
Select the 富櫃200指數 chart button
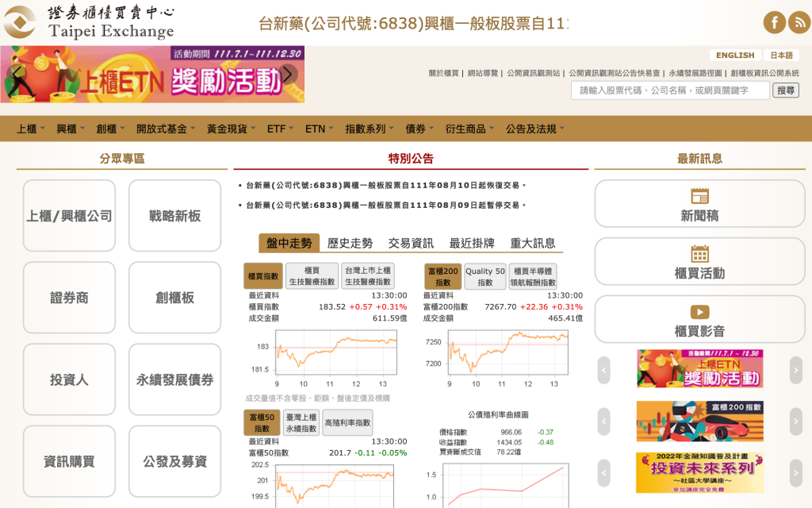click(x=442, y=276)
